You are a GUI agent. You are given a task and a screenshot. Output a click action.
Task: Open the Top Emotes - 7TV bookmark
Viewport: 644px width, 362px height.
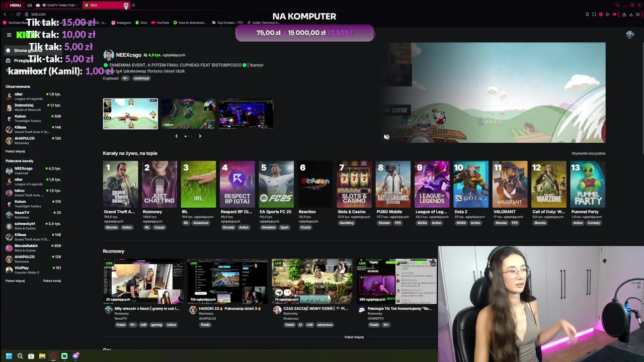(x=227, y=23)
